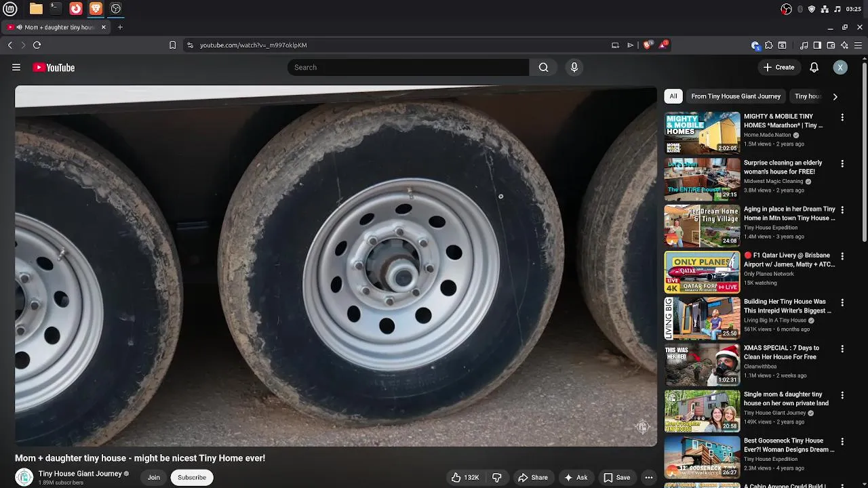This screenshot has width=868, height=488.
Task: Save the video to a playlist
Action: [617, 477]
